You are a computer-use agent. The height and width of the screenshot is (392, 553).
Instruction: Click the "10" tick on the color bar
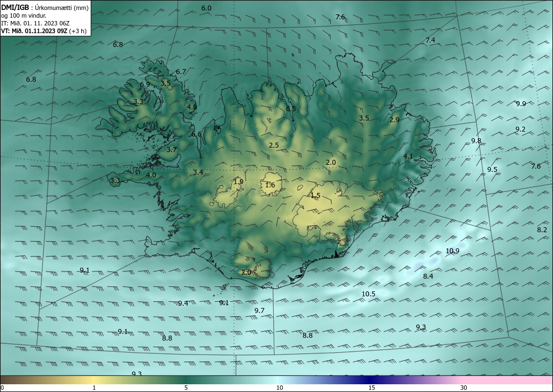pyautogui.click(x=280, y=388)
